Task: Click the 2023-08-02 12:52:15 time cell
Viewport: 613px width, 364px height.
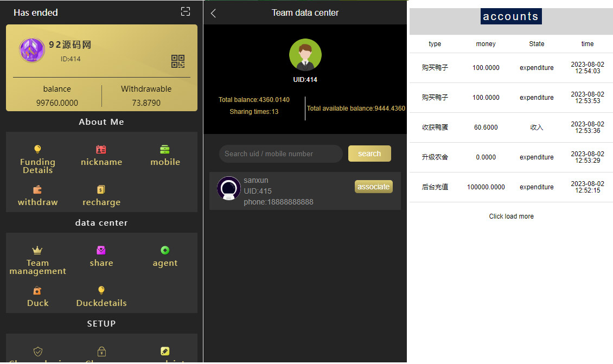Action: [x=587, y=187]
